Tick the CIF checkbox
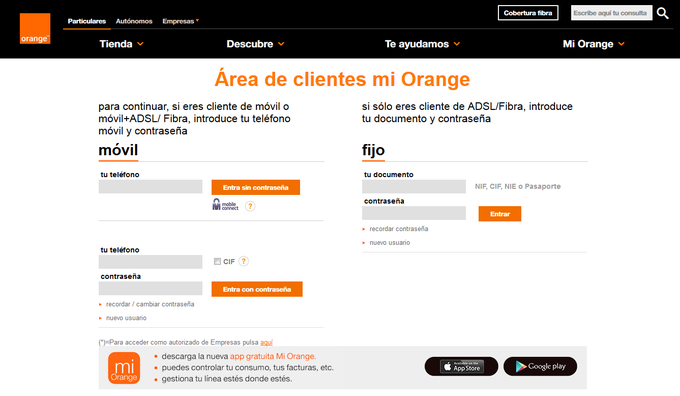 pyautogui.click(x=217, y=262)
